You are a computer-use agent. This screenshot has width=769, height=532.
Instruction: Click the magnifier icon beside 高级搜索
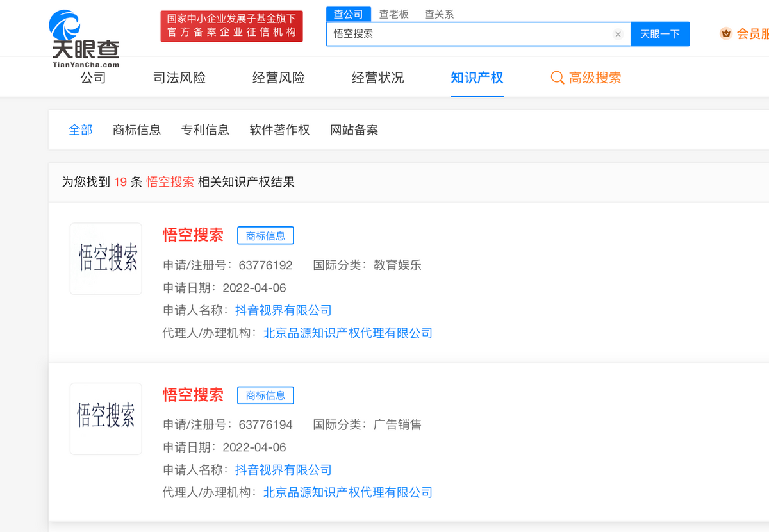coord(557,78)
